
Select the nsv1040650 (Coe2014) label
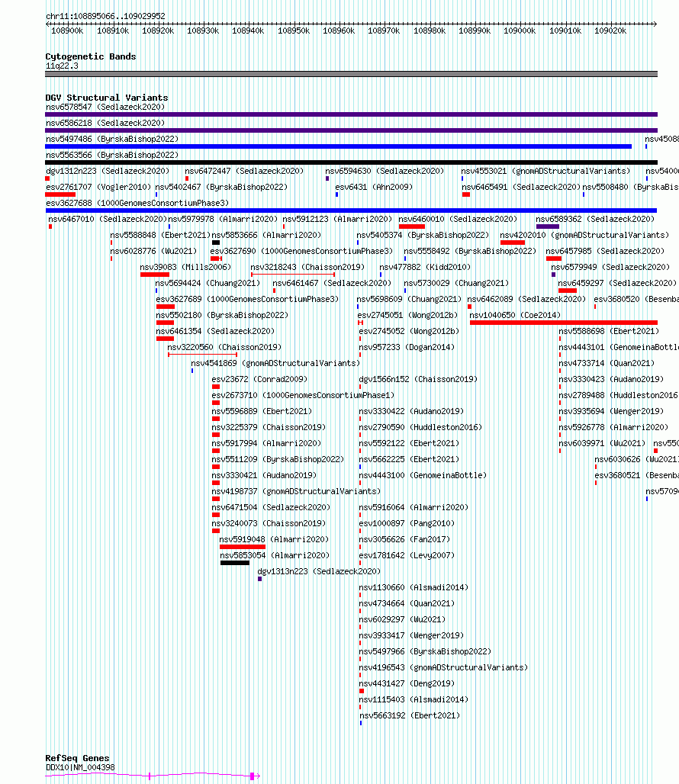pyautogui.click(x=515, y=315)
